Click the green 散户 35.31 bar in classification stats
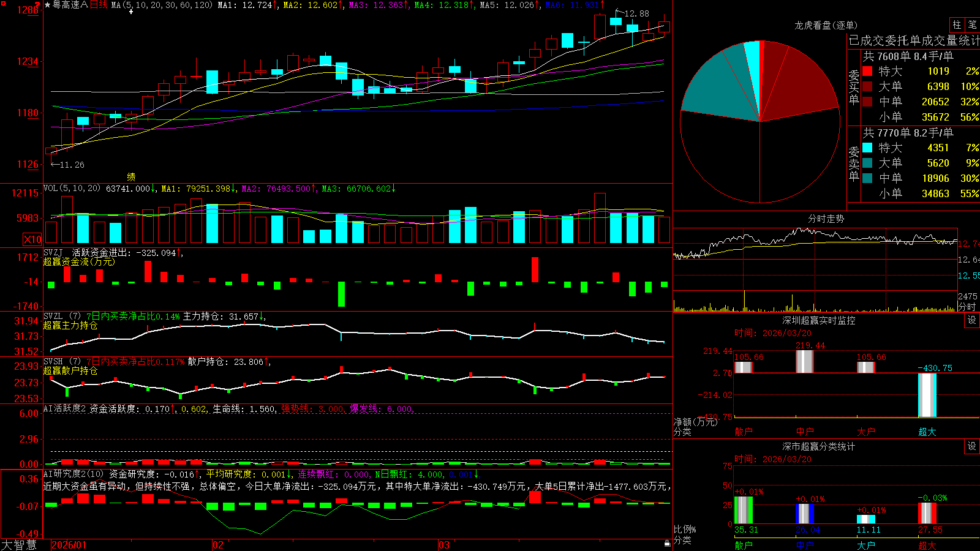The width and height of the screenshot is (980, 551). click(743, 510)
